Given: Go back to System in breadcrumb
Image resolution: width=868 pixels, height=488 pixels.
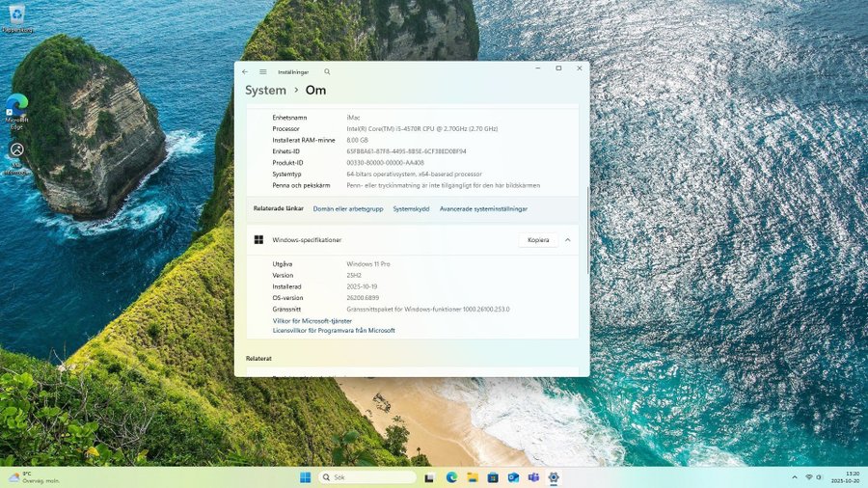Looking at the screenshot, I should coord(265,91).
